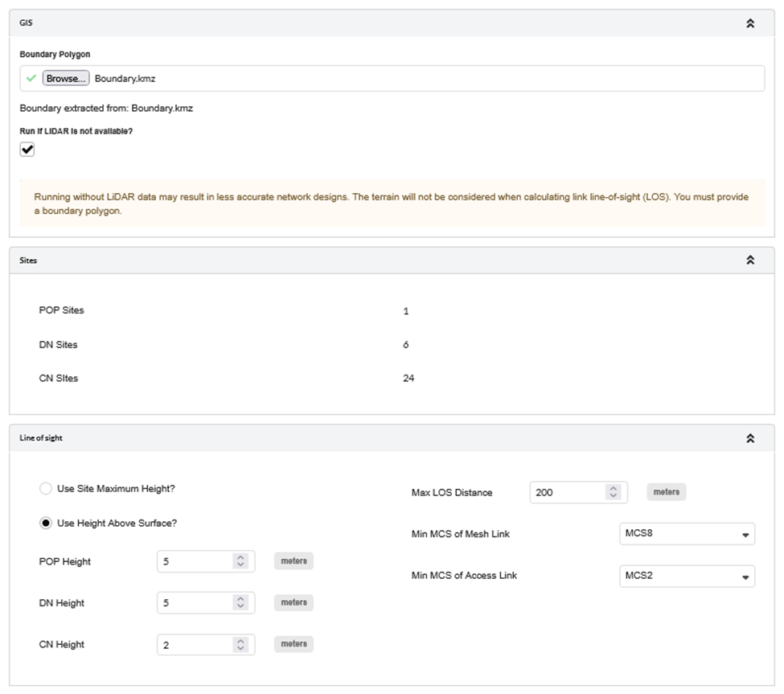Click the CN Height spinner arrows

240,645
